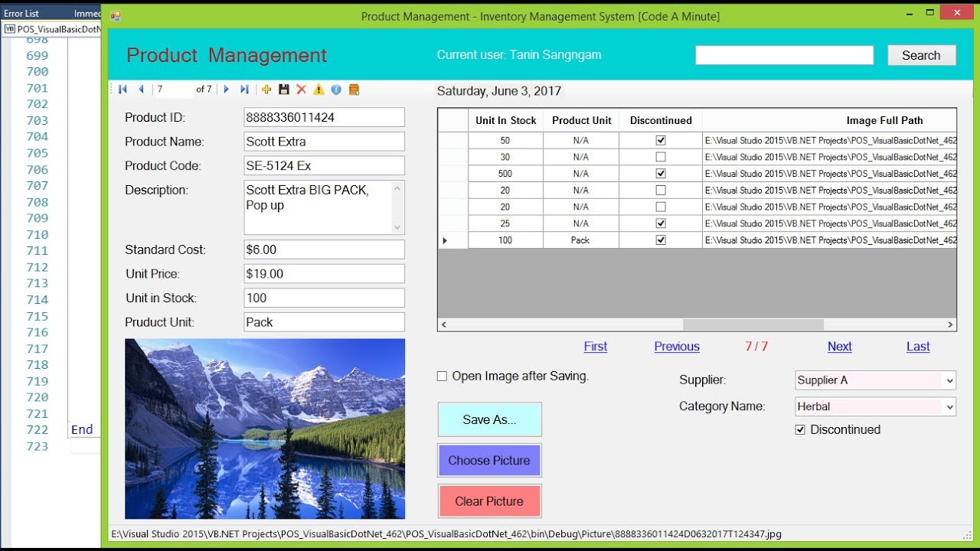Click the navigator position box showing 7
The image size is (980, 551).
tap(173, 90)
